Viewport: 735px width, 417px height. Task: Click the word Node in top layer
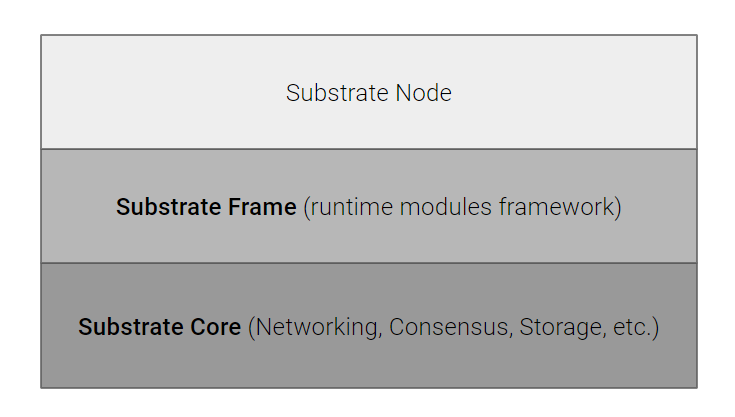tap(423, 93)
